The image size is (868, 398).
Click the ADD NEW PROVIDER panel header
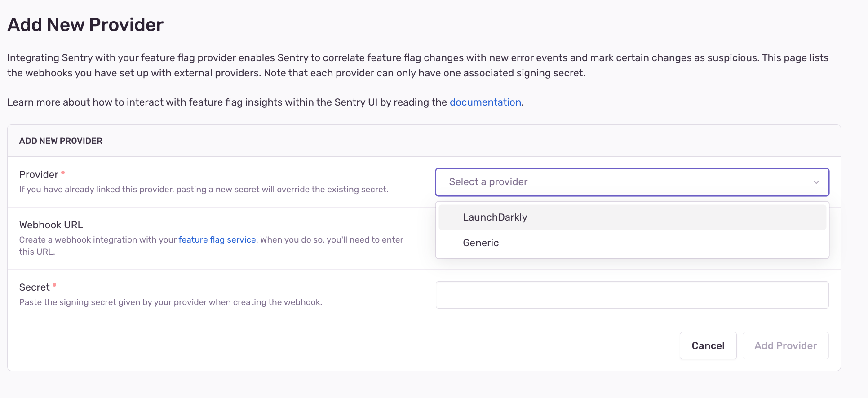pyautogui.click(x=61, y=141)
